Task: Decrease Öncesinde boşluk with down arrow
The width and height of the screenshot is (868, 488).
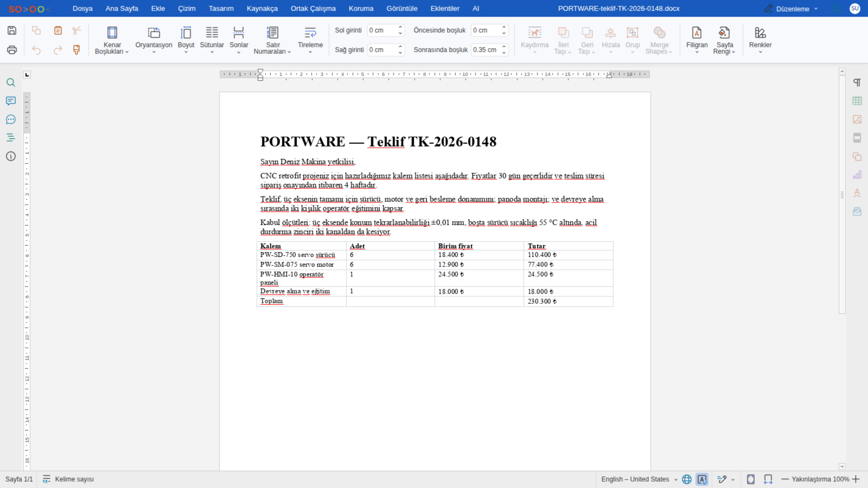Action: pos(504,33)
